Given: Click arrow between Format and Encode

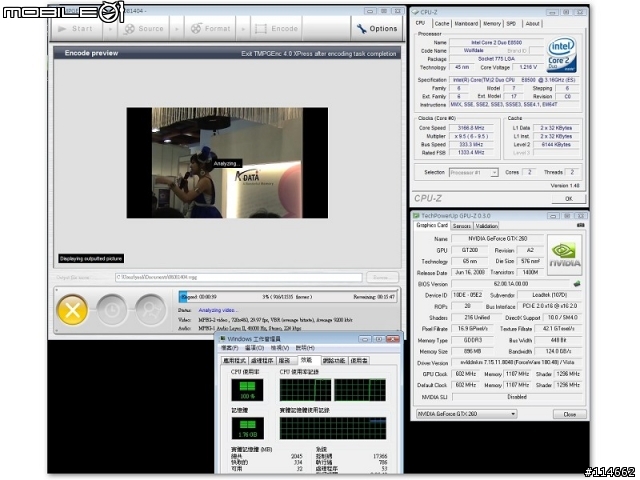Looking at the screenshot, I should pyautogui.click(x=243, y=29).
